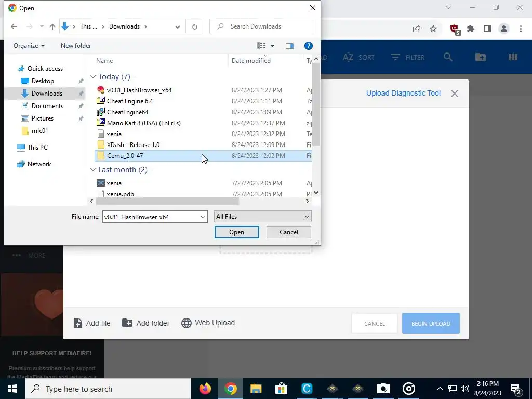Select This PC in navigation pane

tap(37, 147)
